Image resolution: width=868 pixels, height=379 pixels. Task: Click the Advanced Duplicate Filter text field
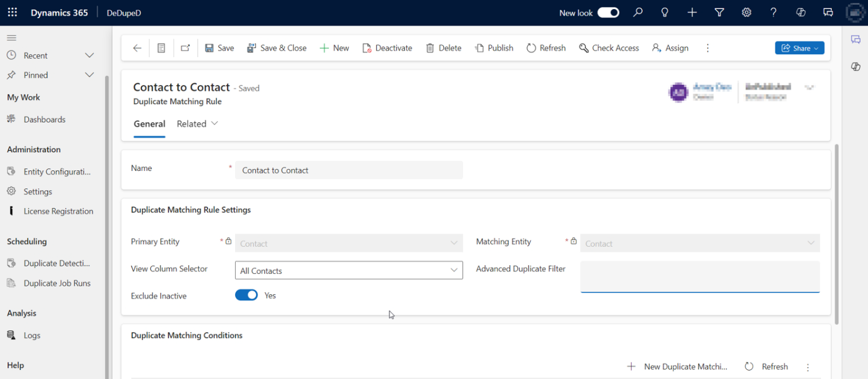(700, 277)
